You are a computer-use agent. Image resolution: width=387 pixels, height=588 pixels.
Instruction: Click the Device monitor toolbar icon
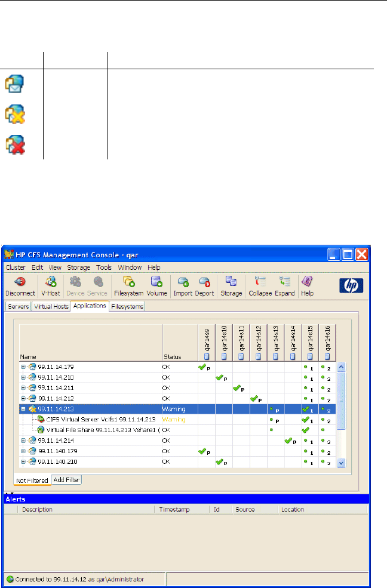(x=75, y=282)
